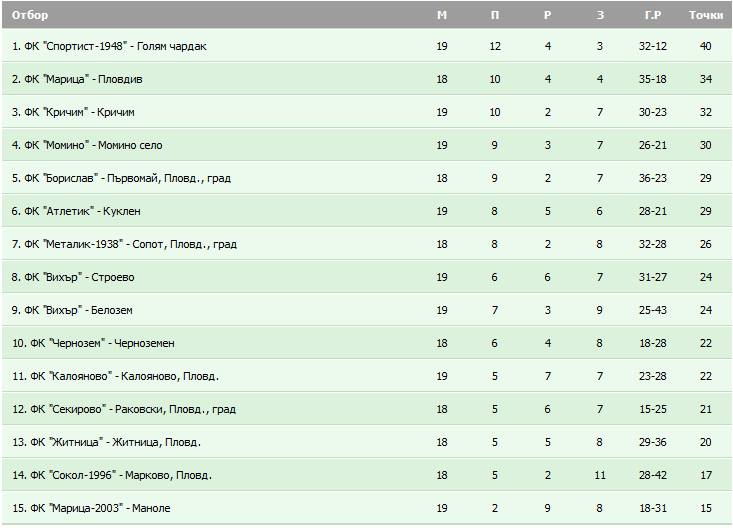Open ФК Чернозем Черноземен team
Screen dimensions: 733x528
point(93,343)
